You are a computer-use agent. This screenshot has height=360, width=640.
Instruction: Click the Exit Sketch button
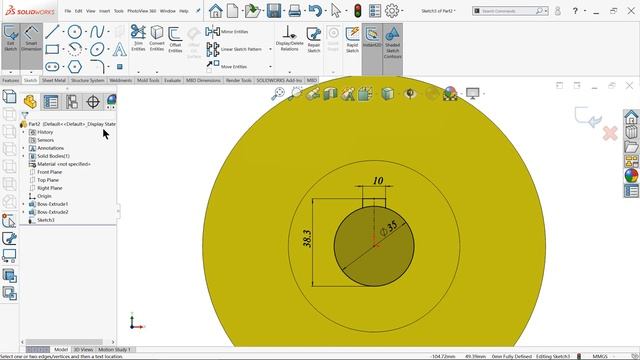[10, 39]
